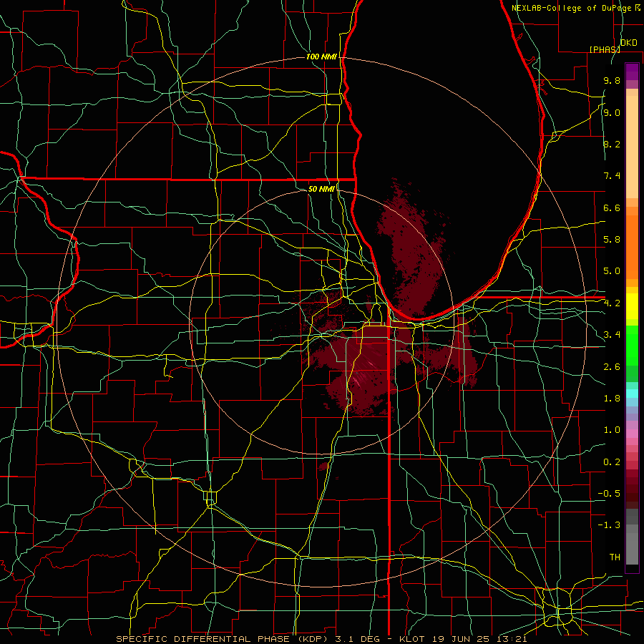Click the 3.4 value on the color scale
This screenshot has width=644, height=644.
click(x=612, y=335)
